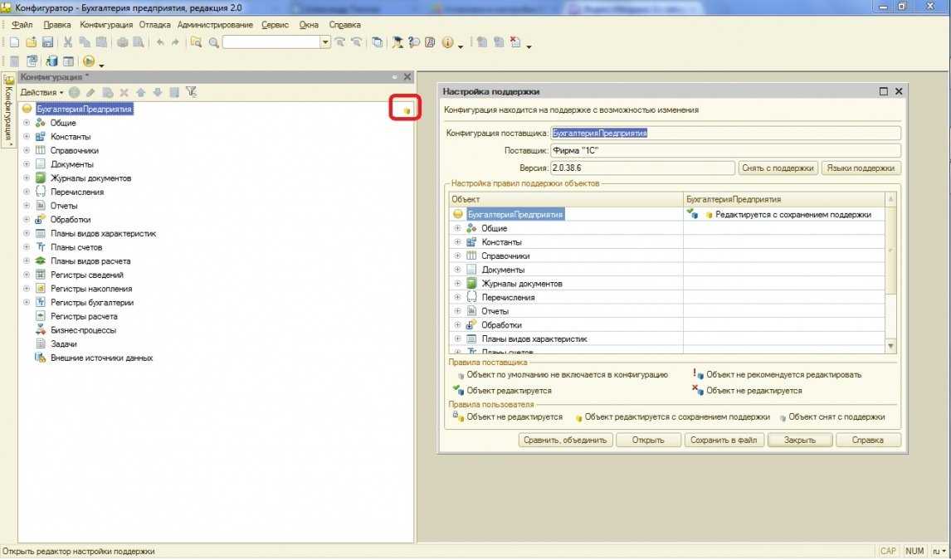Click the magnifier search icon in the toolbar
This screenshot has width=951, height=560.
pyautogui.click(x=213, y=42)
